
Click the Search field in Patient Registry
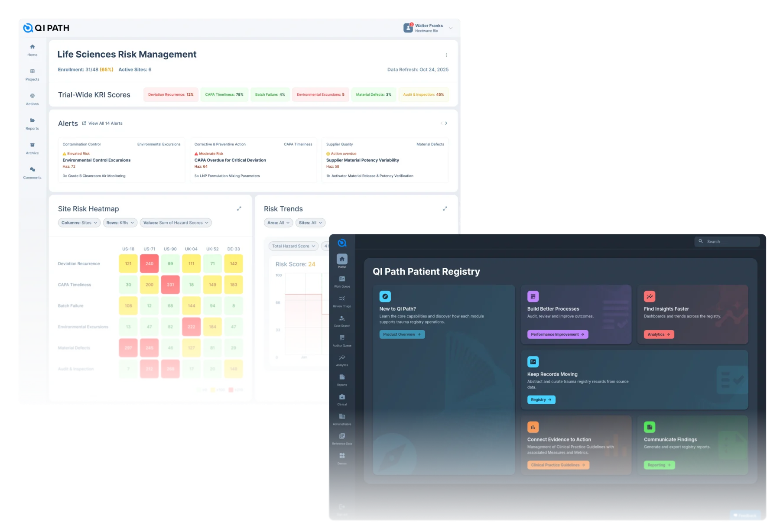[x=727, y=241]
